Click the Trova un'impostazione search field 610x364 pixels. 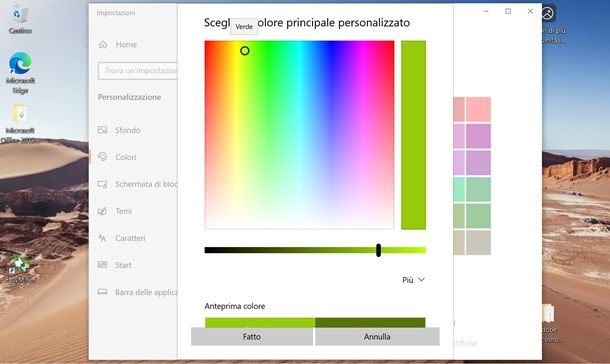138,71
